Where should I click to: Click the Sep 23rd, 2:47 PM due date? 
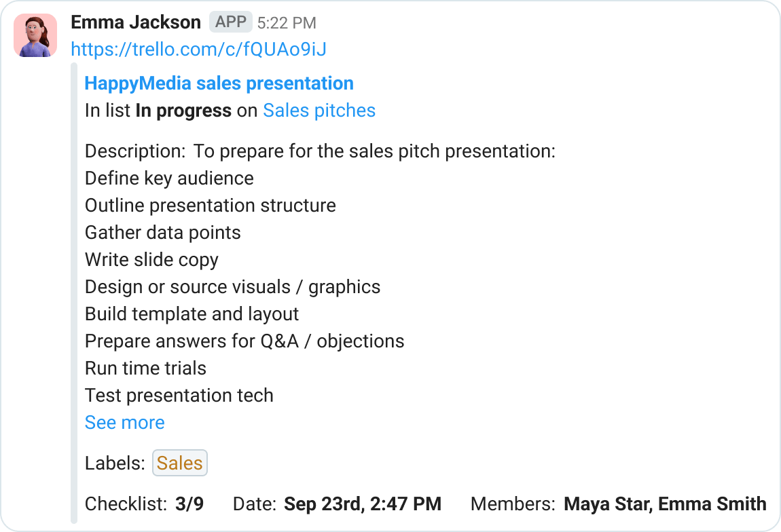pyautogui.click(x=363, y=503)
